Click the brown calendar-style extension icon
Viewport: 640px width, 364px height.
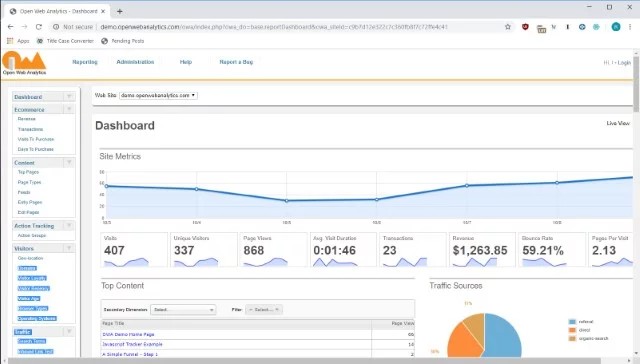(x=542, y=28)
